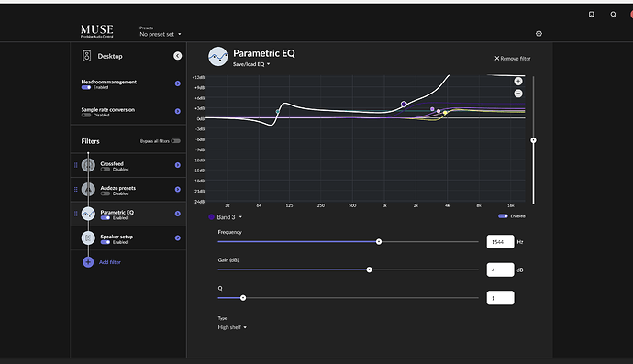
Task: Click the Frequency Hz input field
Action: [500, 242]
